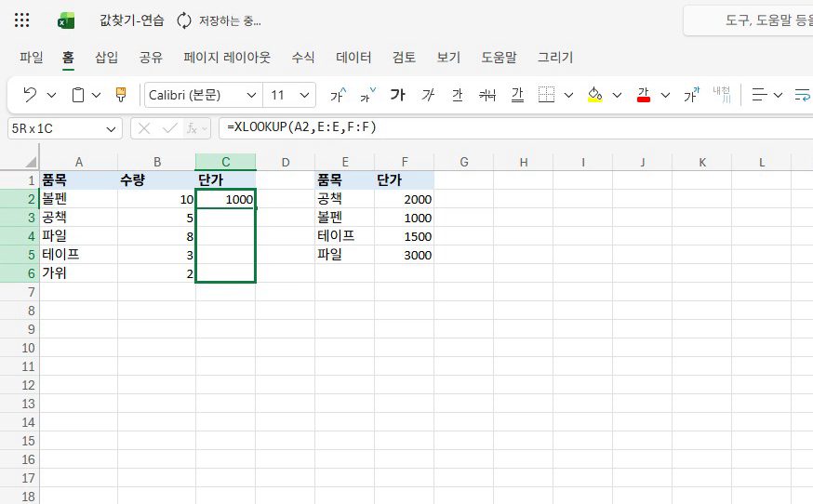Open the 도움말 tab
The height and width of the screenshot is (504, 813).
click(499, 57)
